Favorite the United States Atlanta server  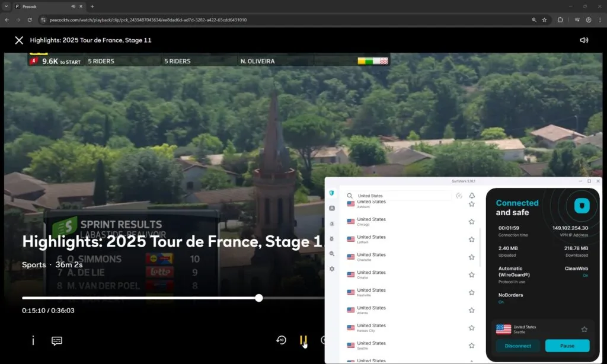coord(471,310)
